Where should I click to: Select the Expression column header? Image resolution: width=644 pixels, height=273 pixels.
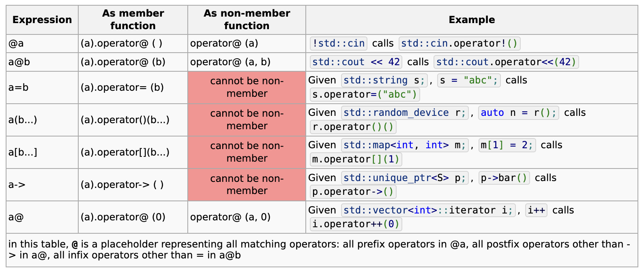click(x=42, y=20)
